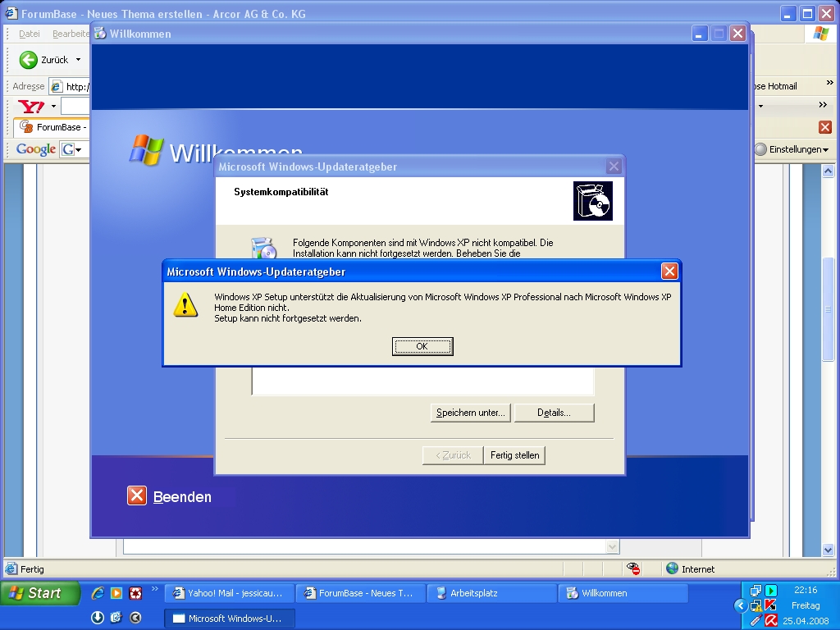Viewport: 840px width, 630px height.
Task: Click the network warning tray icon
Action: pyautogui.click(x=756, y=605)
